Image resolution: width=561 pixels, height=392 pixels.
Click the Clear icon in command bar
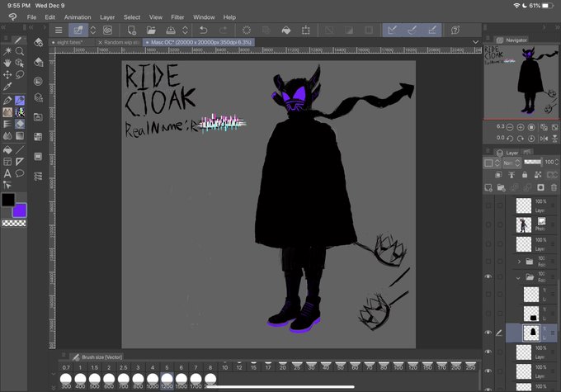(x=247, y=30)
